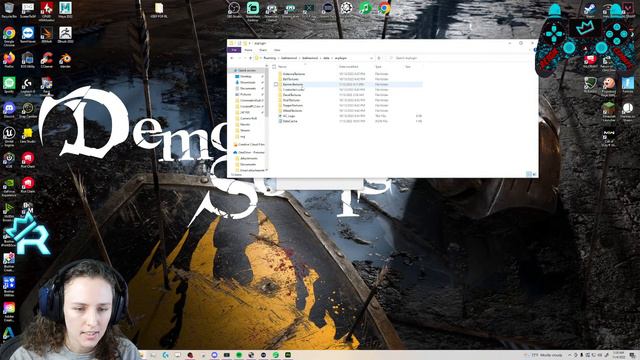Tick the checkbox beside the highlighted folder
The height and width of the screenshot is (360, 640).
[x=276, y=84]
